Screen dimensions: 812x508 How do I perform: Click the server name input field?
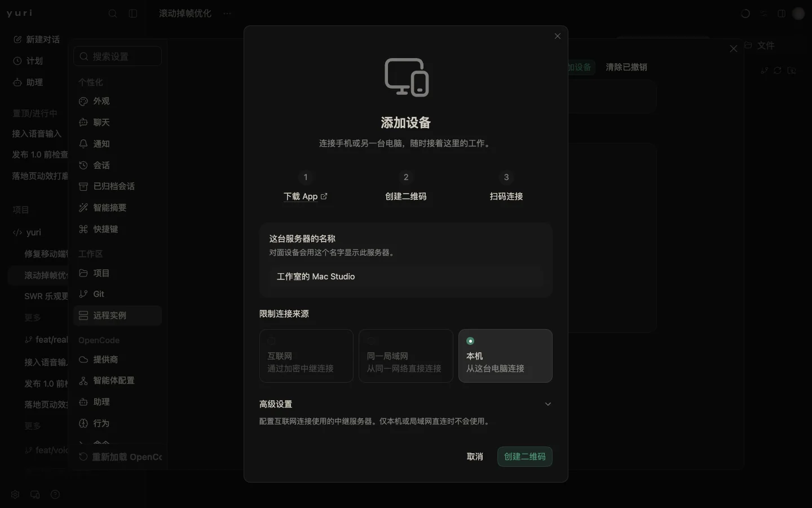click(x=406, y=277)
